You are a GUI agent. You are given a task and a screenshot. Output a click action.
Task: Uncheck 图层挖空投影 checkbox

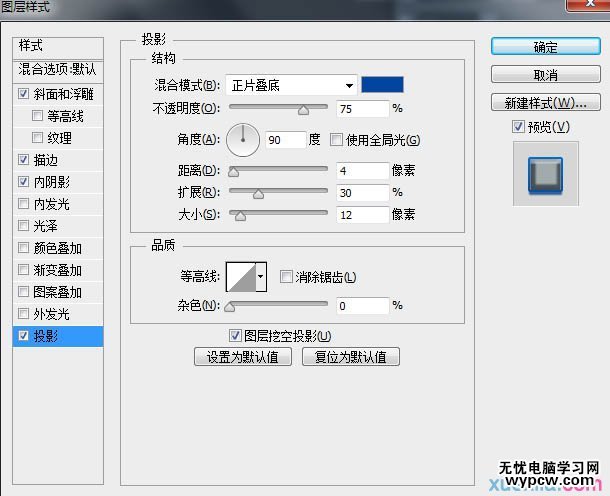pos(235,335)
